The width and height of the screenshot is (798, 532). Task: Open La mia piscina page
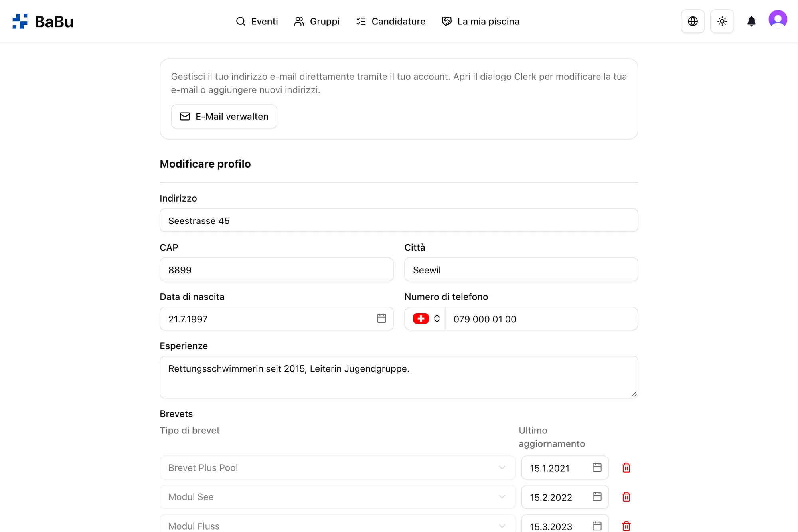(x=480, y=21)
